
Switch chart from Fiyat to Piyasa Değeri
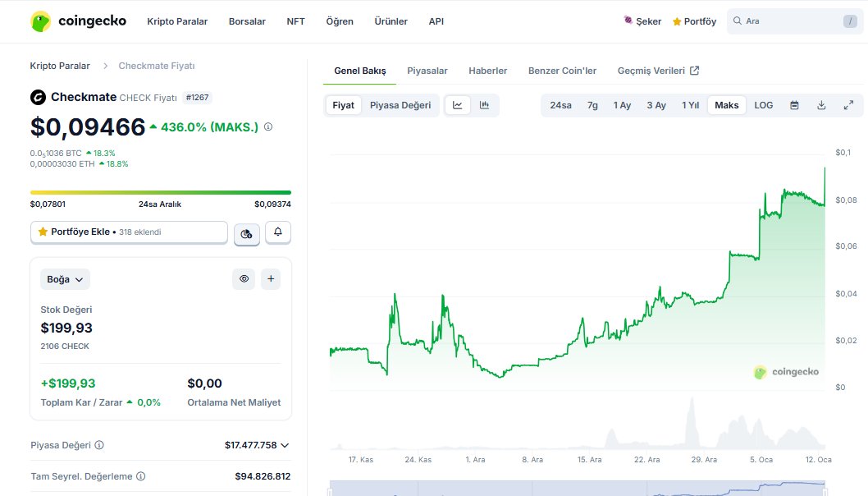click(x=401, y=105)
